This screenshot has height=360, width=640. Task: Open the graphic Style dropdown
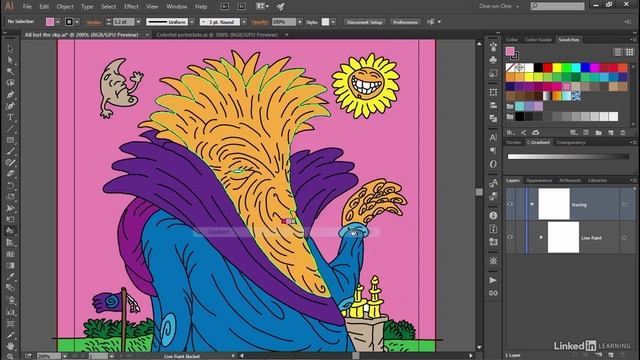333,22
